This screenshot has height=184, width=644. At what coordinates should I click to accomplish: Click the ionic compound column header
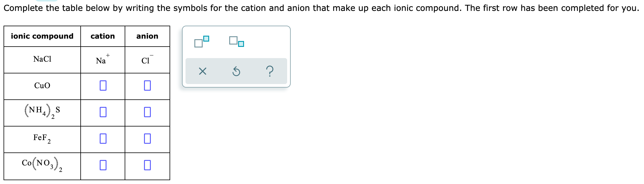[42, 36]
